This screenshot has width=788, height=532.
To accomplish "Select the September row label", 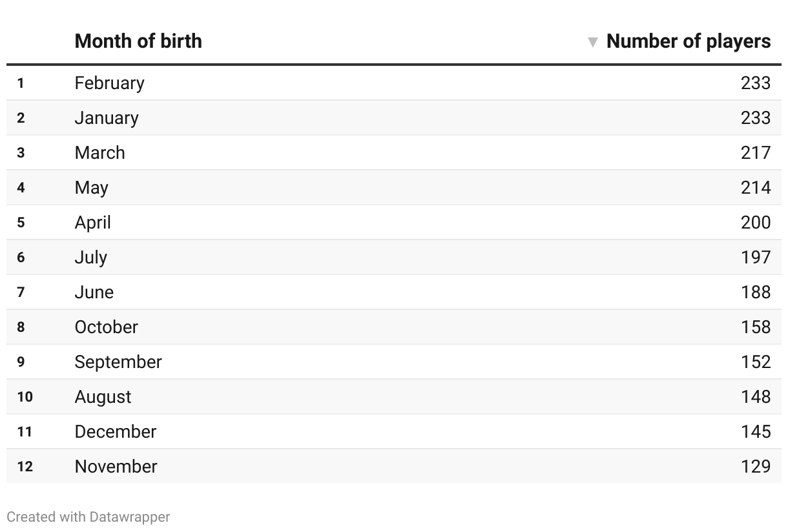I will 118,362.
